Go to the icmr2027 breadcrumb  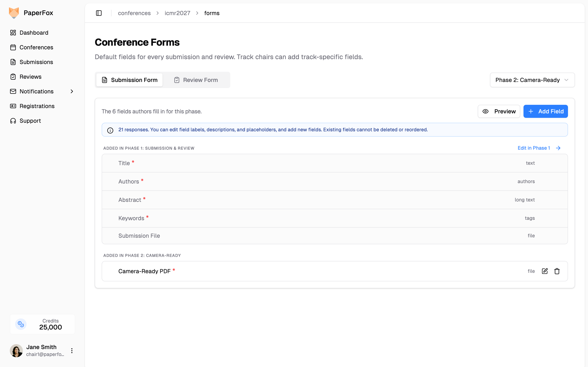point(177,13)
